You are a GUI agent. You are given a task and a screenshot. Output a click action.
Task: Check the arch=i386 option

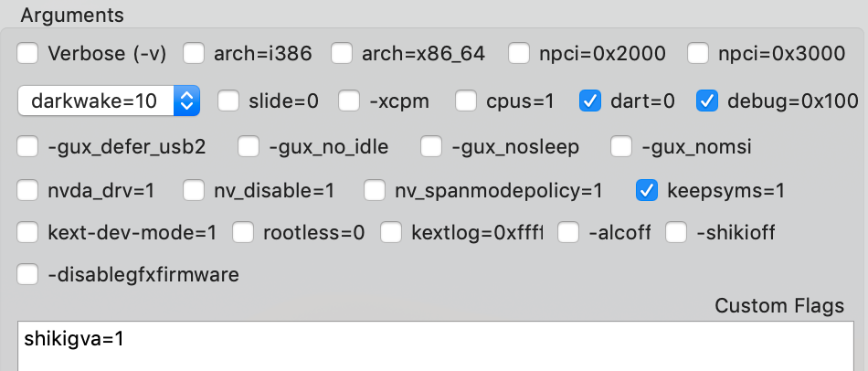click(x=194, y=54)
